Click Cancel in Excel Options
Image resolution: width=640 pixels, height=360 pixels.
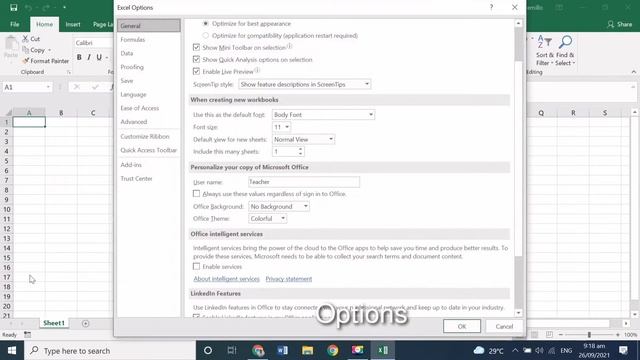pyautogui.click(x=504, y=326)
